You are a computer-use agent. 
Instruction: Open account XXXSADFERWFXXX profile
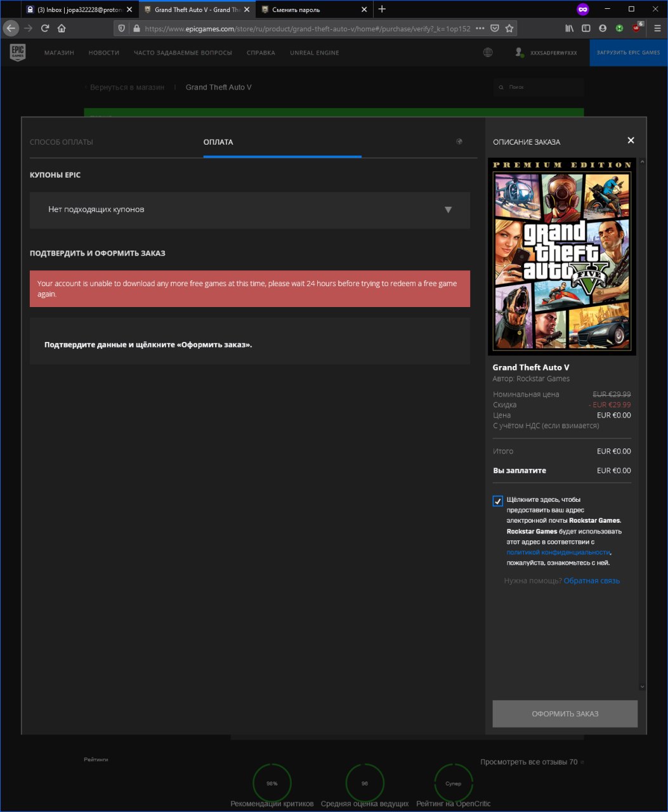point(546,53)
